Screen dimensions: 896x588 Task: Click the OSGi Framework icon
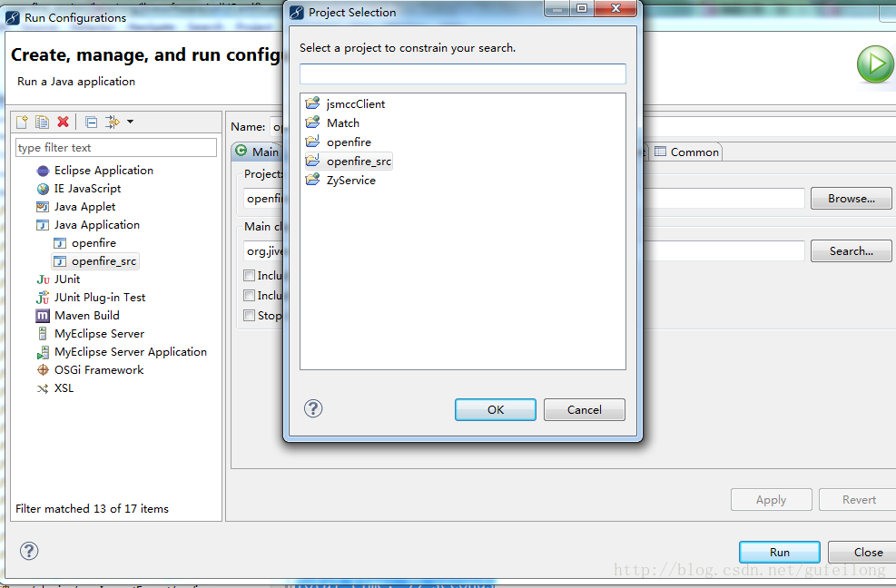point(43,370)
